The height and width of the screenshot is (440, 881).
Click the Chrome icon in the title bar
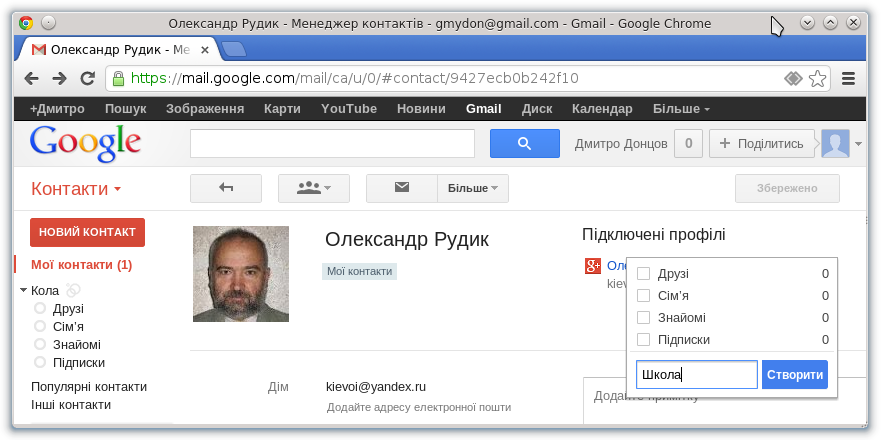coord(26,23)
